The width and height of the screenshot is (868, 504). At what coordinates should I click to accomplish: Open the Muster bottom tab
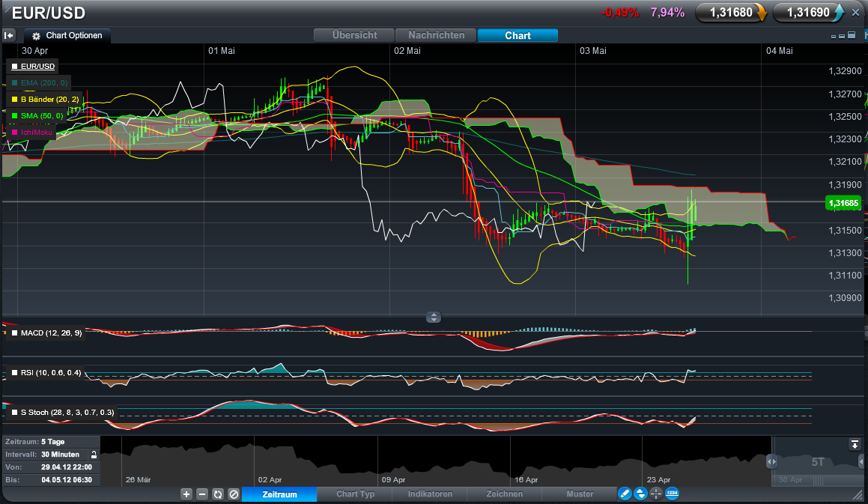coord(580,494)
